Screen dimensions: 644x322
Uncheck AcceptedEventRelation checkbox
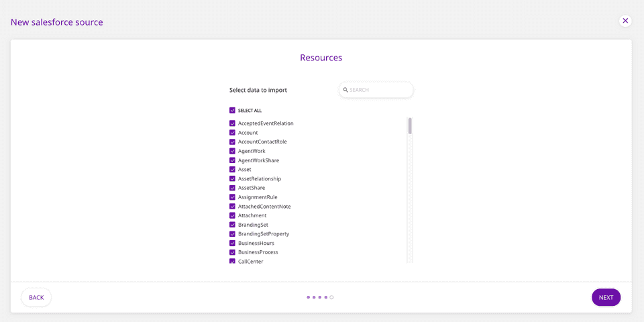[232, 123]
